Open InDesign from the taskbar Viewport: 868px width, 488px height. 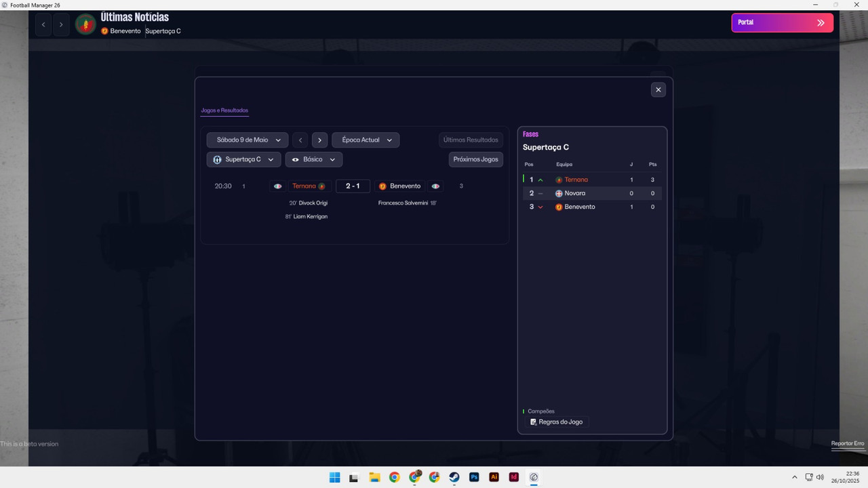tap(514, 477)
